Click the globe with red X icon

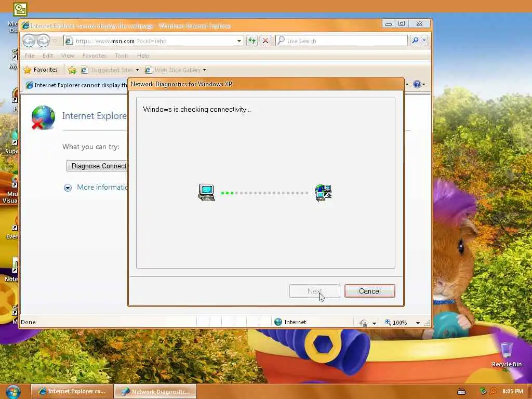point(43,118)
